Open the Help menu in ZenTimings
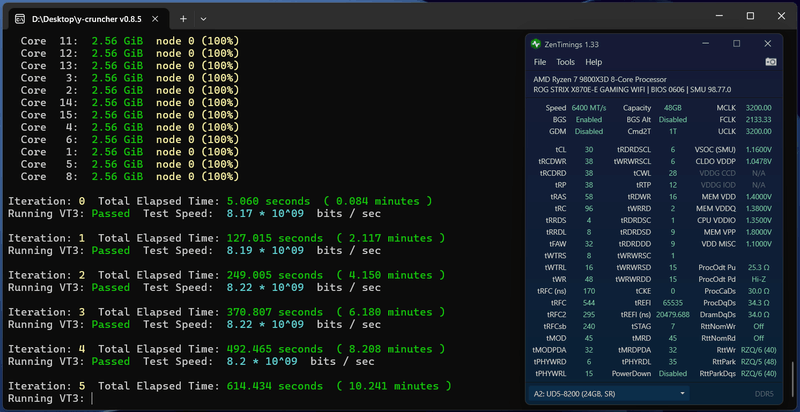800x412 pixels. click(x=592, y=62)
